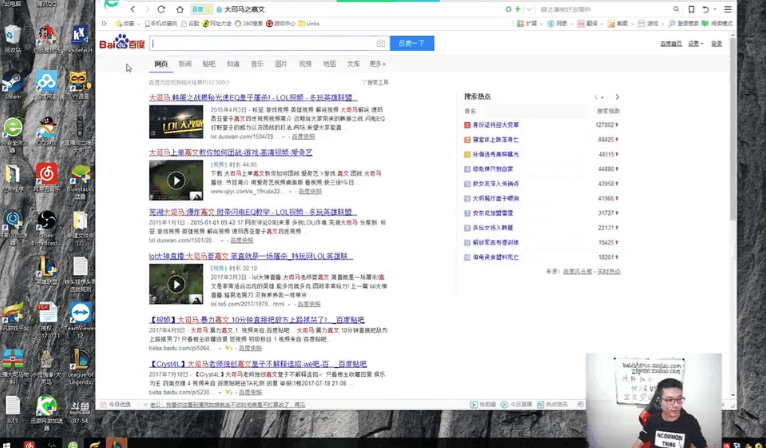Image resolution: width=766 pixels, height=448 pixels.
Task: Switch to the 贴吧 tab
Action: (209, 64)
